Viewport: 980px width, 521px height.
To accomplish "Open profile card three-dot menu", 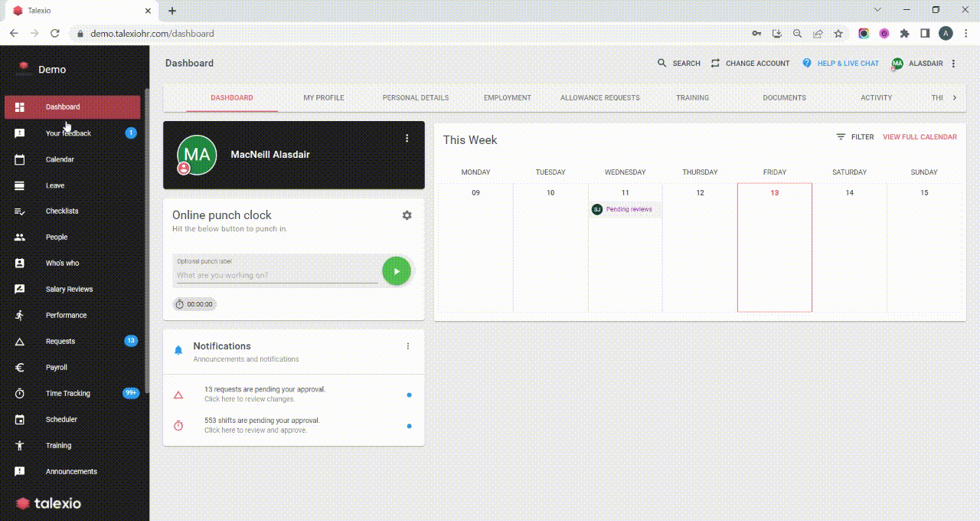I will point(407,139).
